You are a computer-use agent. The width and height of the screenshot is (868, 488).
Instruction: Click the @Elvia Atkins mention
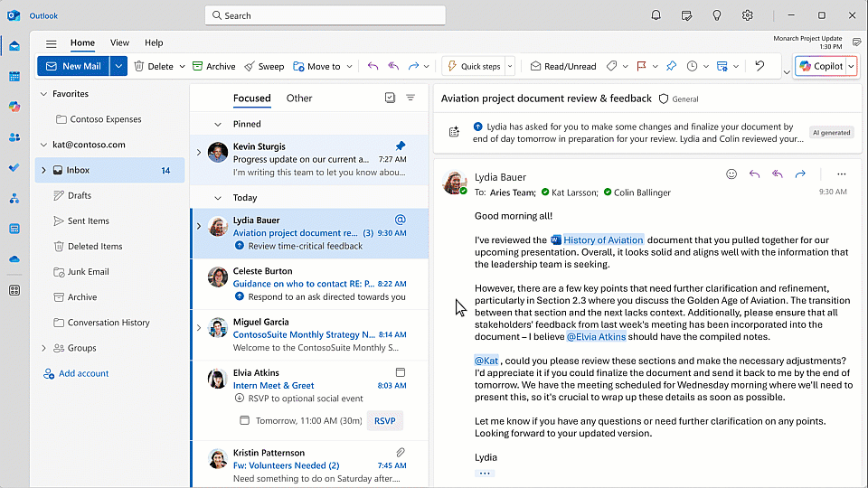596,336
